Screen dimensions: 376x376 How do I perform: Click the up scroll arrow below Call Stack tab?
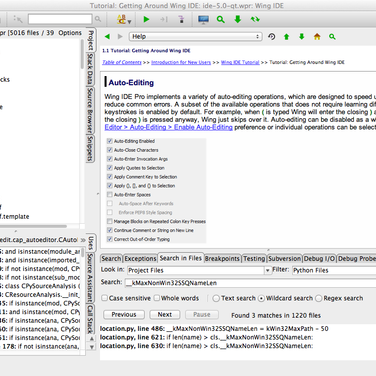tap(92, 338)
